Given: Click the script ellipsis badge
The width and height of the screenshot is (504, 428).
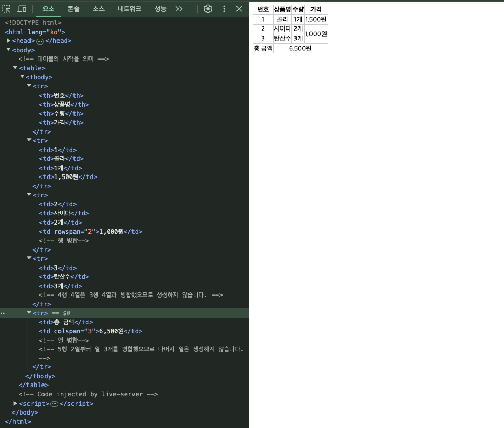Looking at the screenshot, I should click(54, 404).
